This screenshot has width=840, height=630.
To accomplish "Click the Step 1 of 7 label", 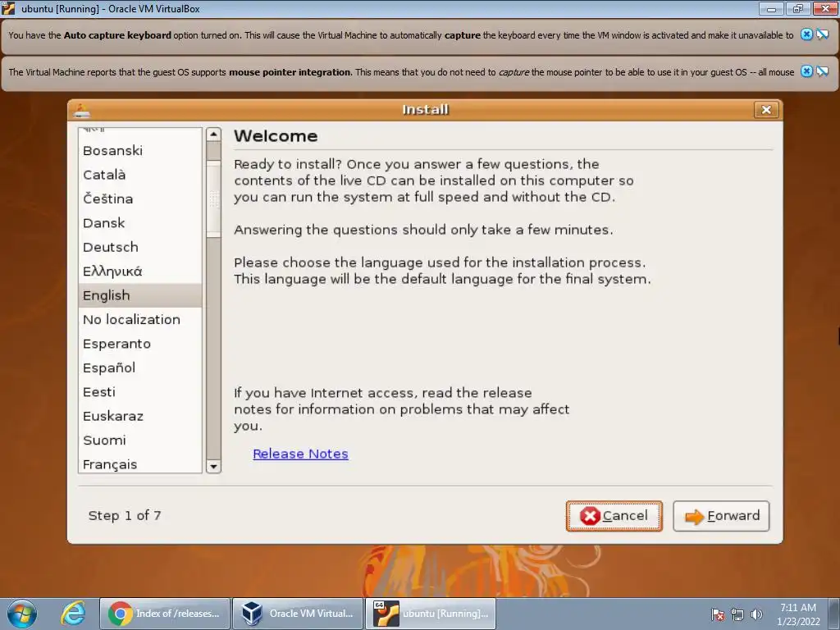I will [x=125, y=515].
